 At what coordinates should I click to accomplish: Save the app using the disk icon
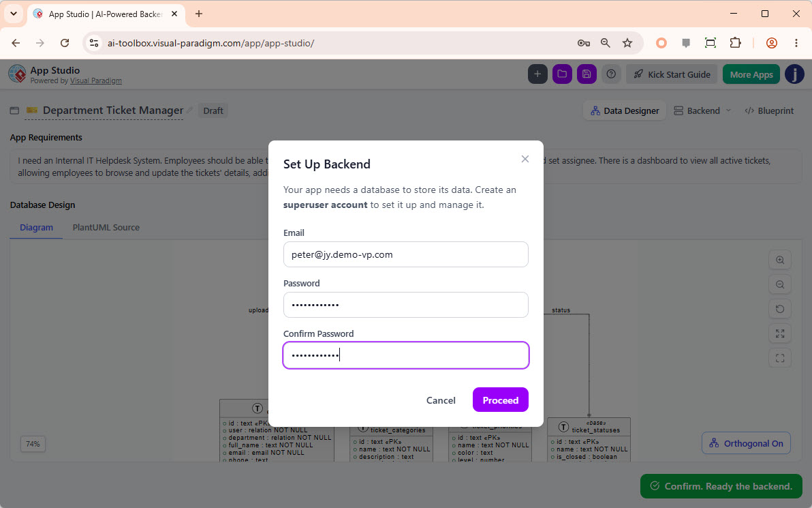point(587,74)
